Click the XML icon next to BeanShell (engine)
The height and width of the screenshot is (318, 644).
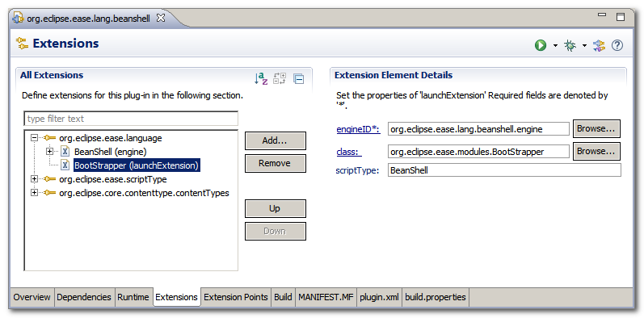tap(65, 152)
